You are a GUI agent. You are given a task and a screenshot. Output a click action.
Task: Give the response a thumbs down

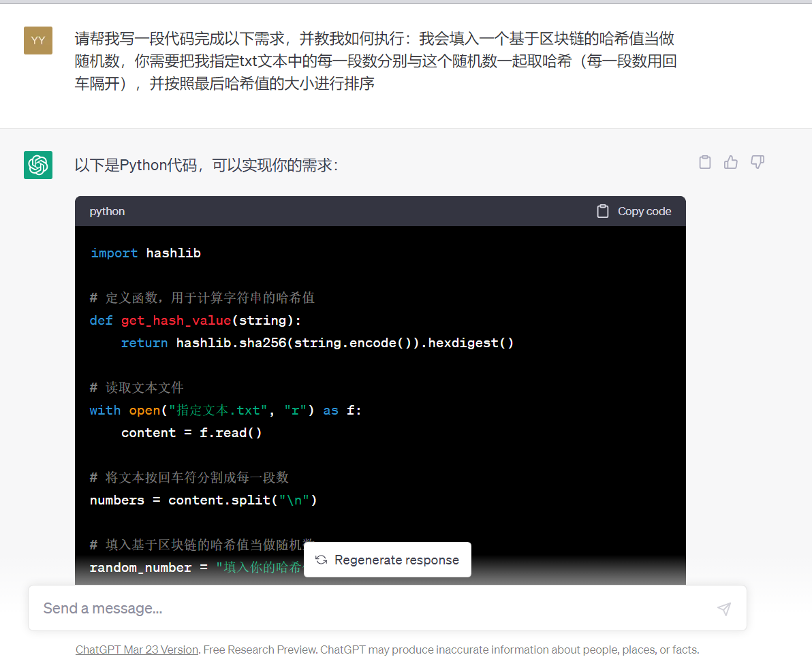pos(757,162)
